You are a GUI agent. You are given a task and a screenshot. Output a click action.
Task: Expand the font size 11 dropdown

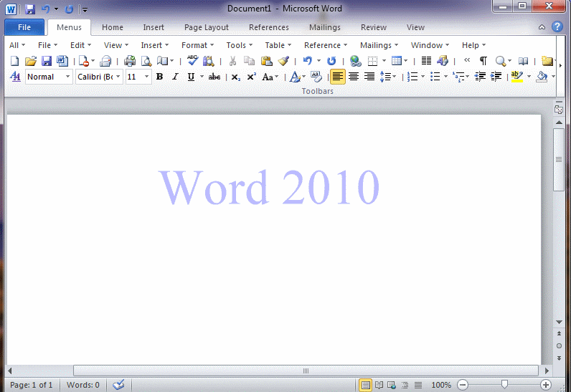point(147,77)
